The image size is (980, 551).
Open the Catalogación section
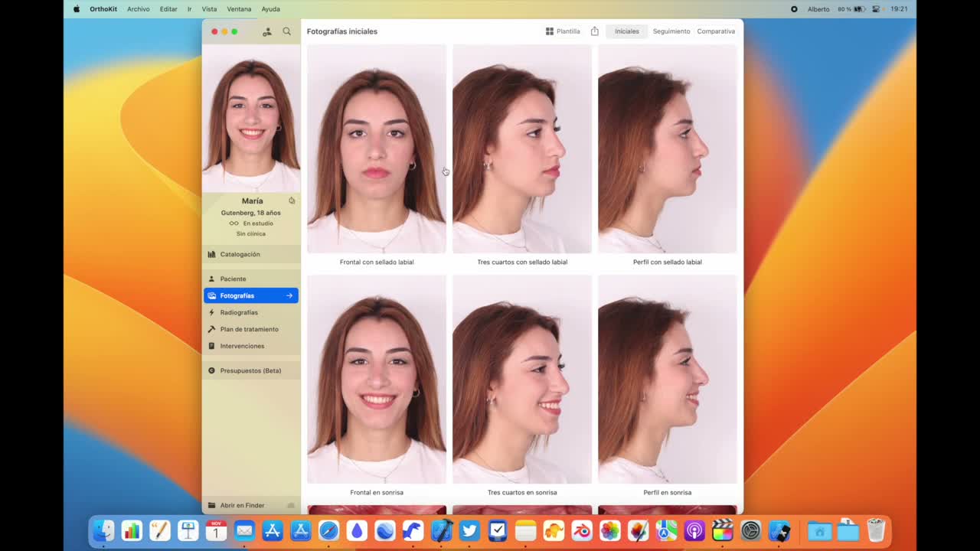[x=251, y=254]
